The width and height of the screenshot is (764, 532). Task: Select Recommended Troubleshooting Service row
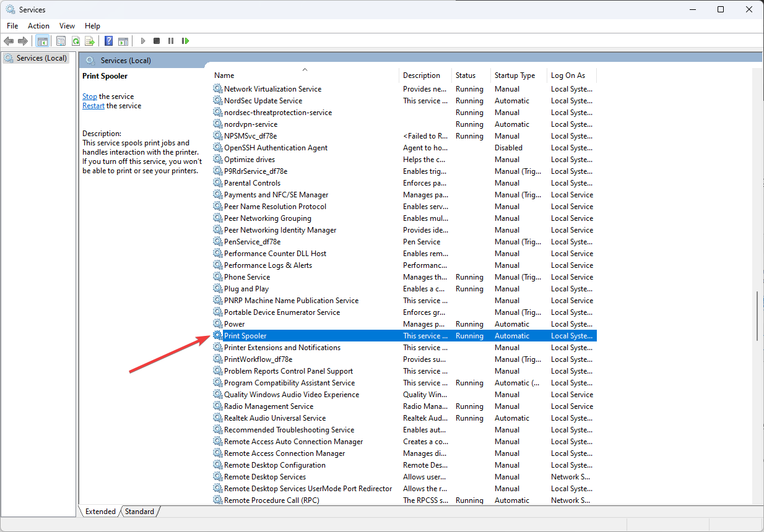tap(404, 430)
